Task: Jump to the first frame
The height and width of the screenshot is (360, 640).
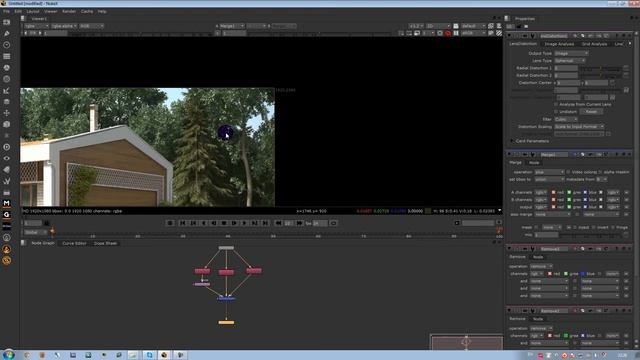Action: [182, 223]
